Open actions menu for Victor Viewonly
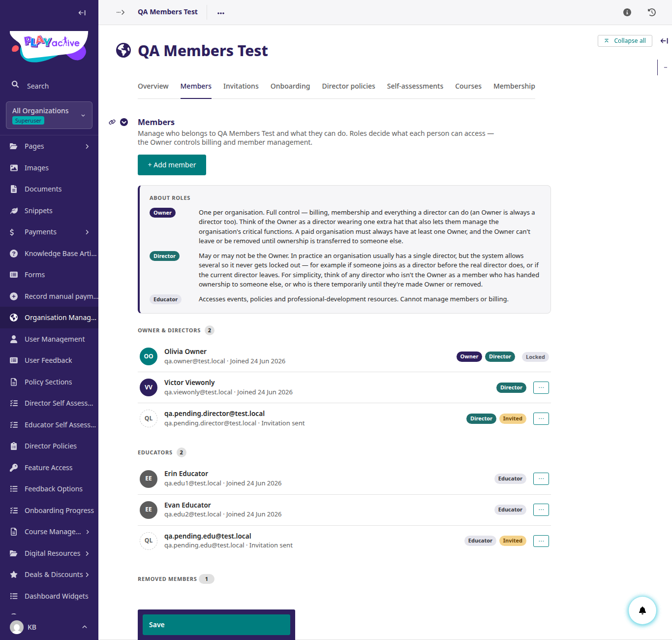Viewport: 672px width, 640px height. [x=541, y=387]
